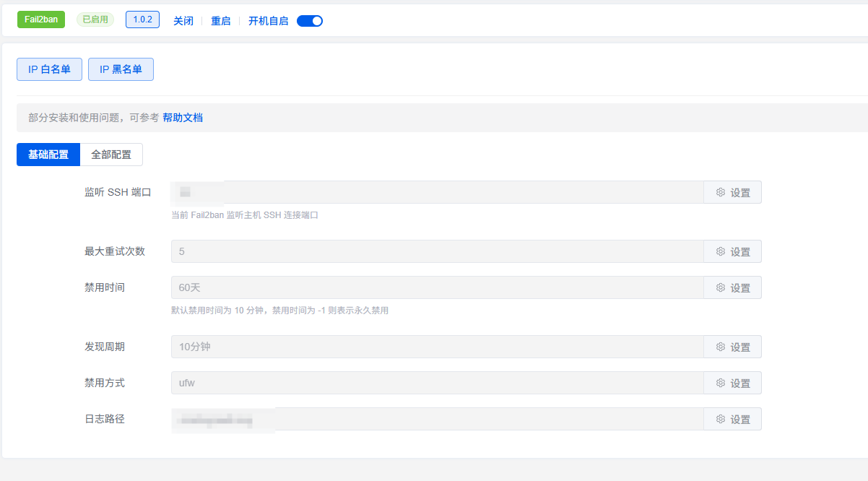Click gear settings for SSH listening port
Image resolution: width=868 pixels, height=481 pixels.
click(x=732, y=193)
